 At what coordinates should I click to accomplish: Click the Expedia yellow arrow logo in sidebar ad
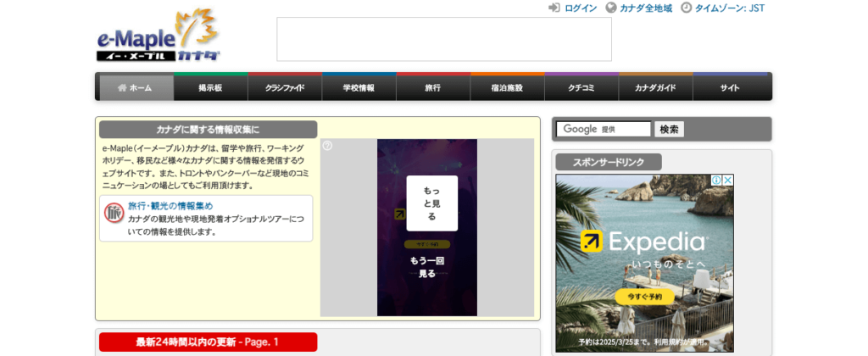[592, 242]
